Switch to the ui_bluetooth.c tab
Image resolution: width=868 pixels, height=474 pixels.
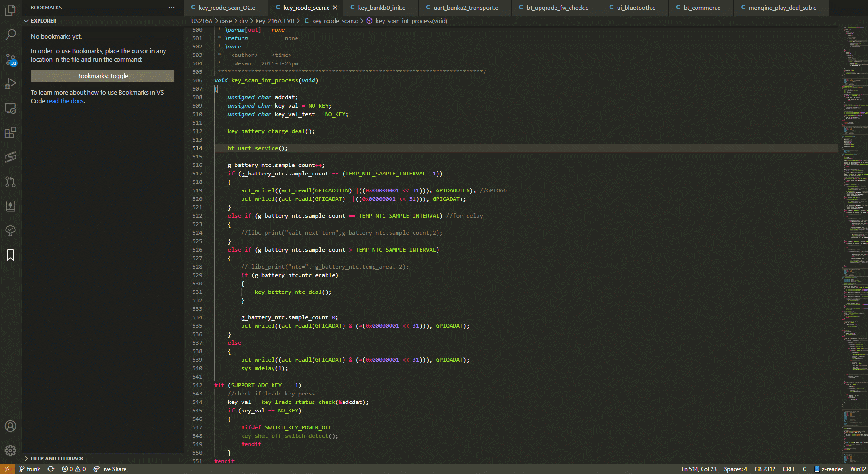coord(636,8)
